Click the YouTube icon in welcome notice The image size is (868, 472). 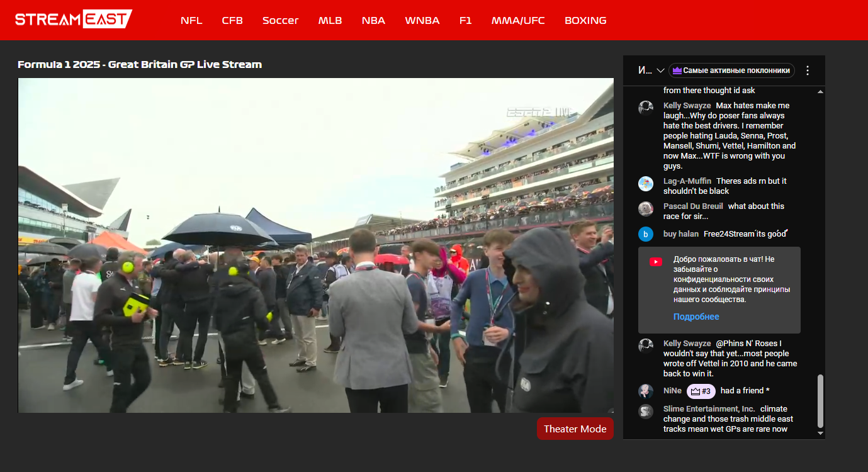(x=655, y=262)
